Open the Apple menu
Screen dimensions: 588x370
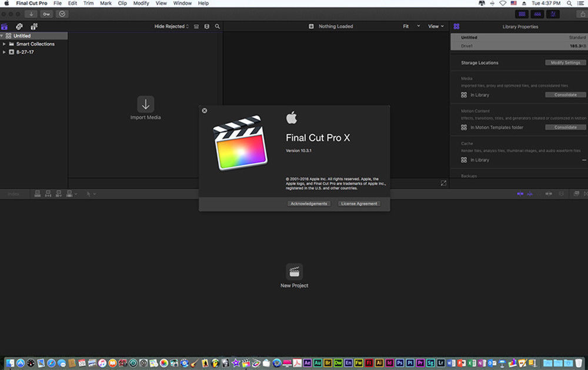[x=6, y=4]
